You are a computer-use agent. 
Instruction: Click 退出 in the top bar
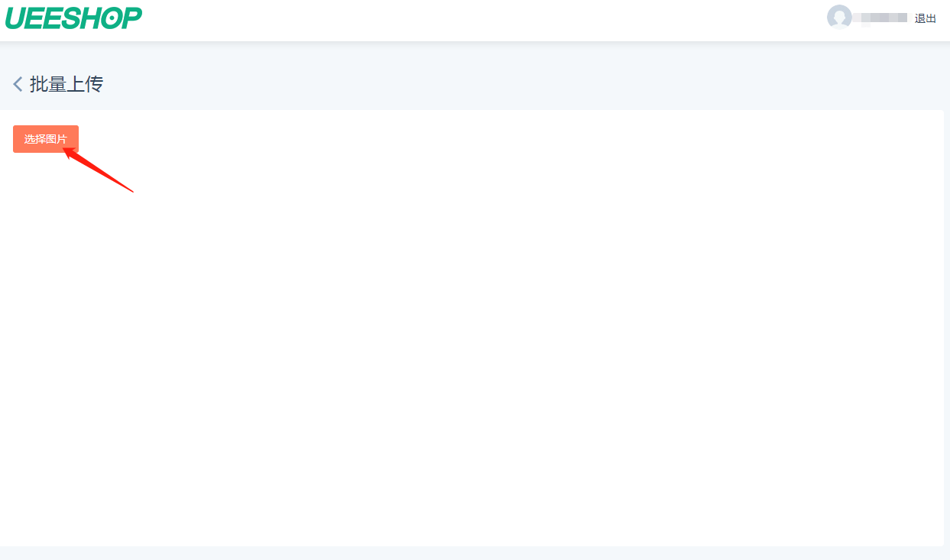926,18
